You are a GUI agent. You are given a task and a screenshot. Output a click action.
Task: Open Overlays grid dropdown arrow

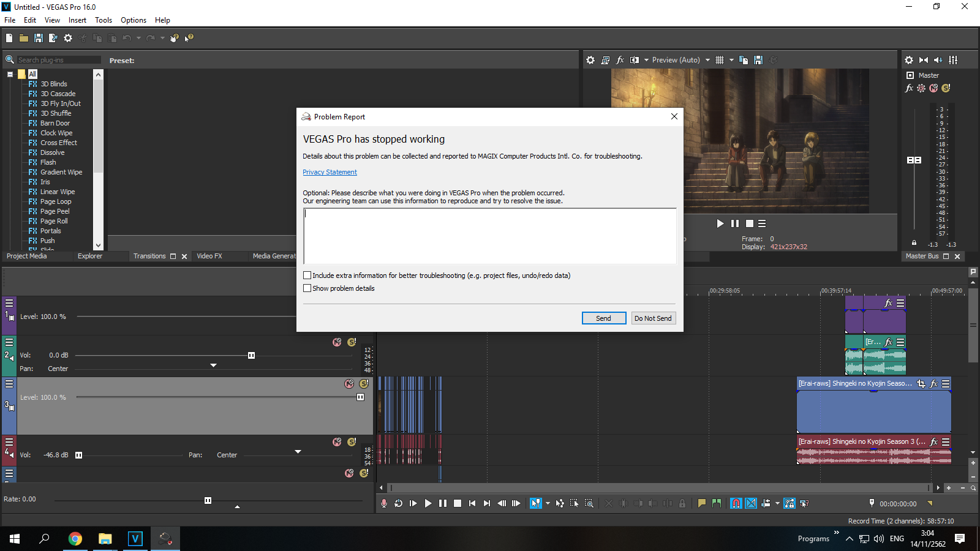(x=731, y=60)
